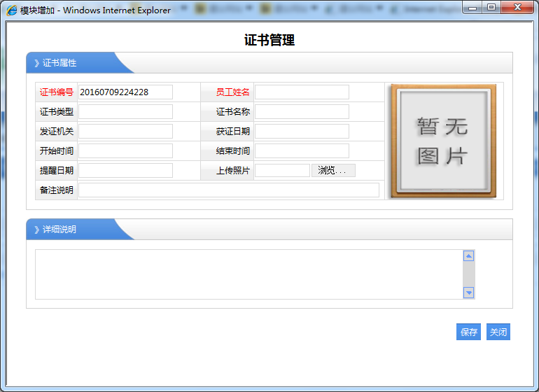Click the 发证机关 input box
This screenshot has height=392, width=539.
point(125,132)
